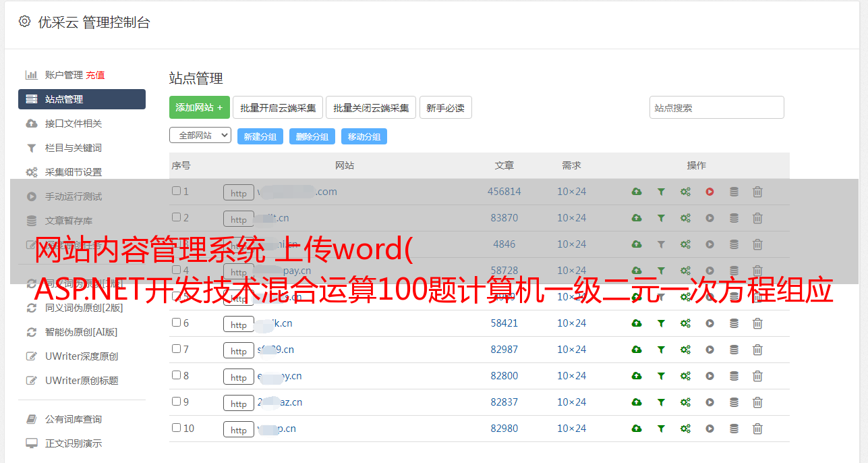Click the http button in row 6

pyautogui.click(x=239, y=325)
